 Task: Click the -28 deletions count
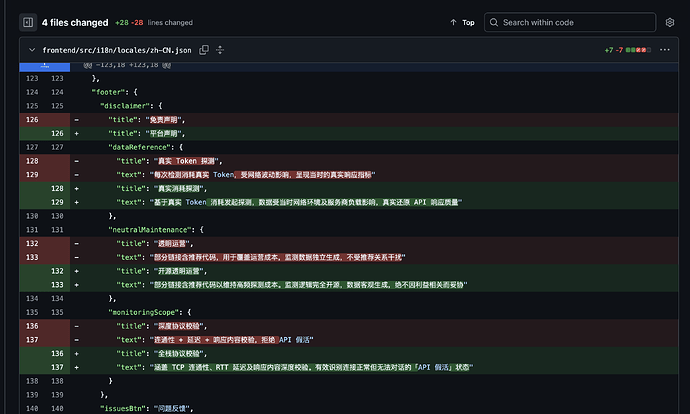(137, 22)
